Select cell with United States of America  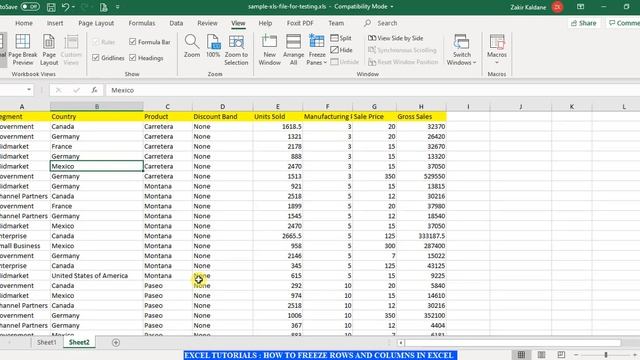97,276
